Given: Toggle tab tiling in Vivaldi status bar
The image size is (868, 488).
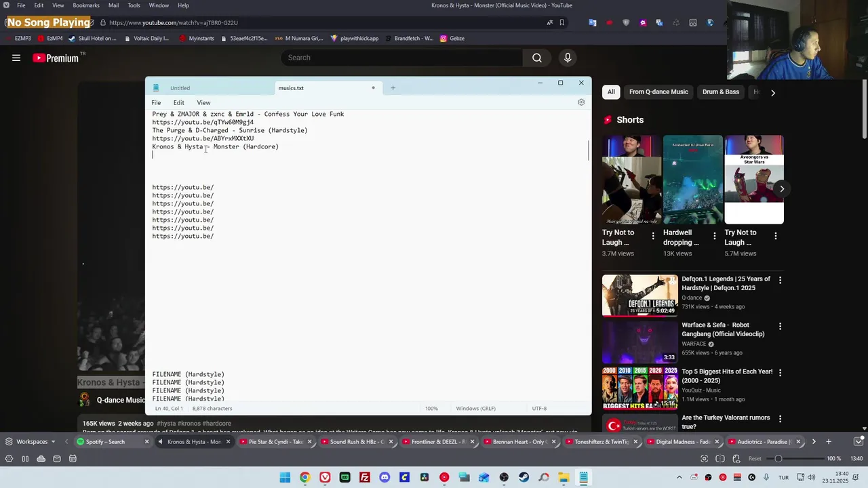Looking at the screenshot, I should [x=720, y=459].
